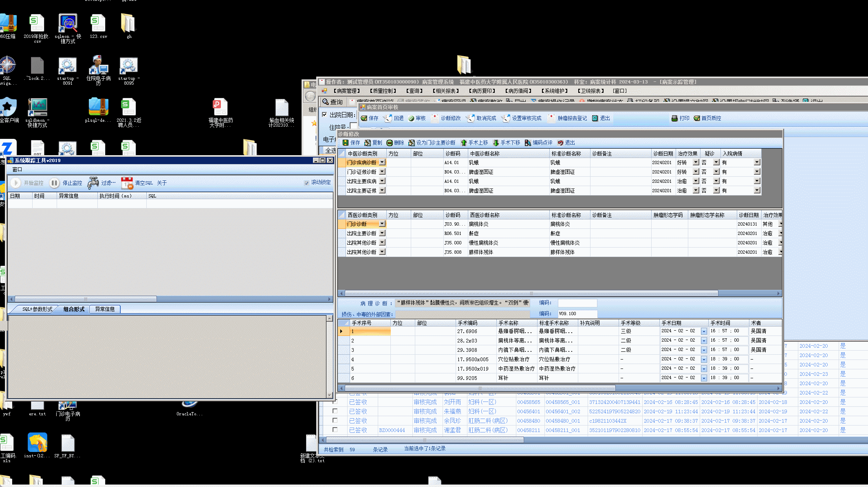
Task: Click 手术下移 green down arrow icon
Action: coord(496,143)
